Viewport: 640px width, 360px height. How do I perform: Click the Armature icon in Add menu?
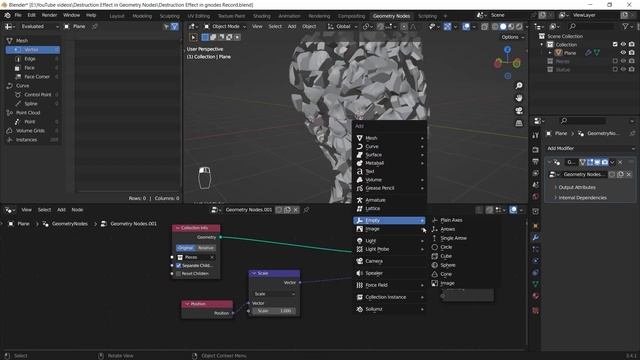tap(360, 200)
